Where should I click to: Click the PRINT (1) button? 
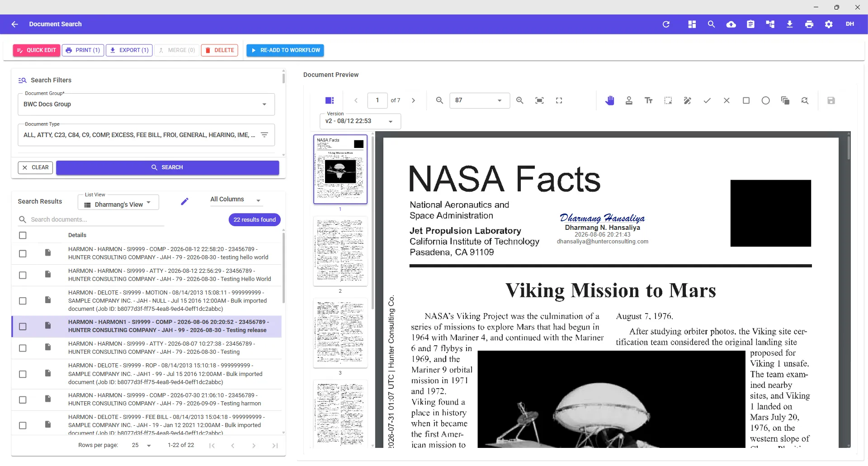tap(83, 50)
